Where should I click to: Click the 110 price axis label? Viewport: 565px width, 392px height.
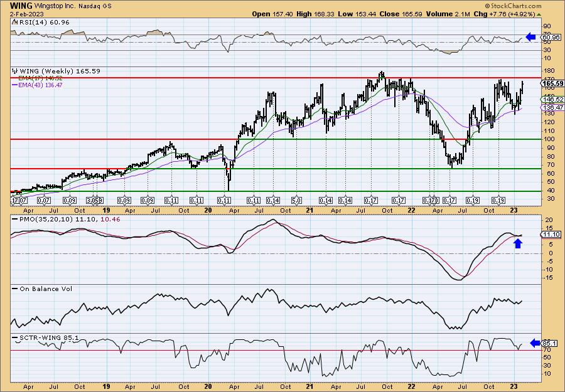point(550,130)
